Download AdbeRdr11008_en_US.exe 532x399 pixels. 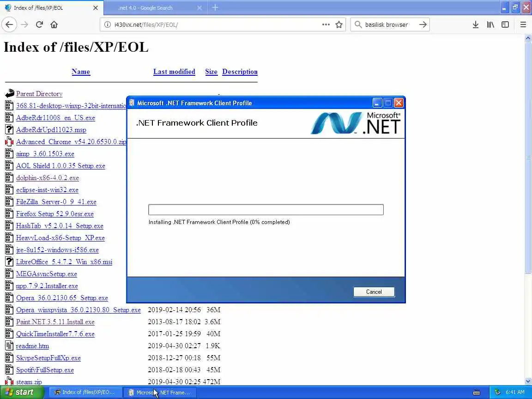click(55, 118)
